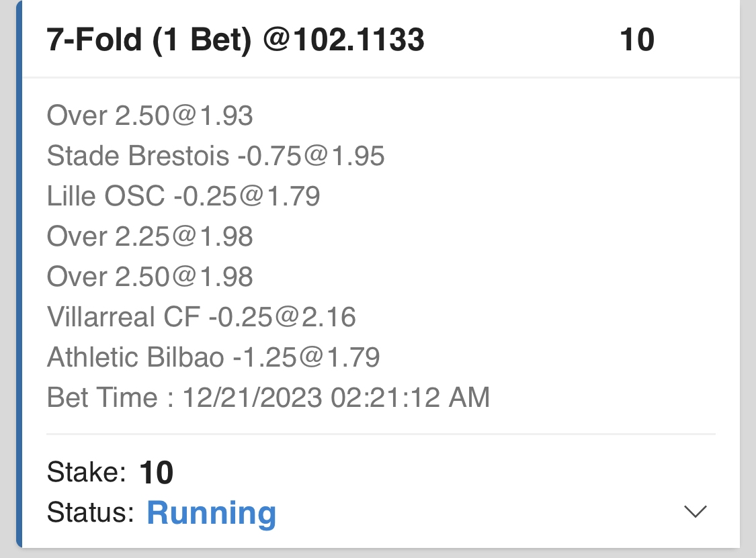Click the gray background right of the card
Image resolution: width=756 pixels, height=558 pixels.
tap(748, 269)
